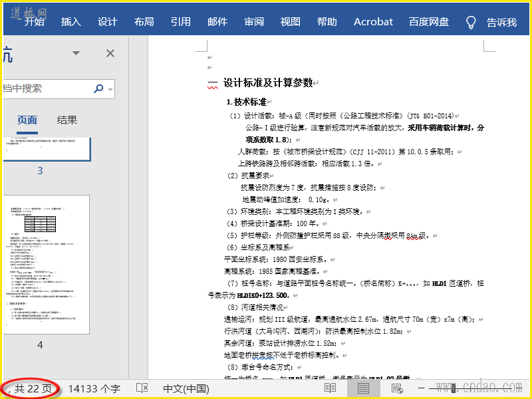Image resolution: width=532 pixels, height=399 pixels.
Task: Select the page 4 thumbnail
Action: click(45, 264)
